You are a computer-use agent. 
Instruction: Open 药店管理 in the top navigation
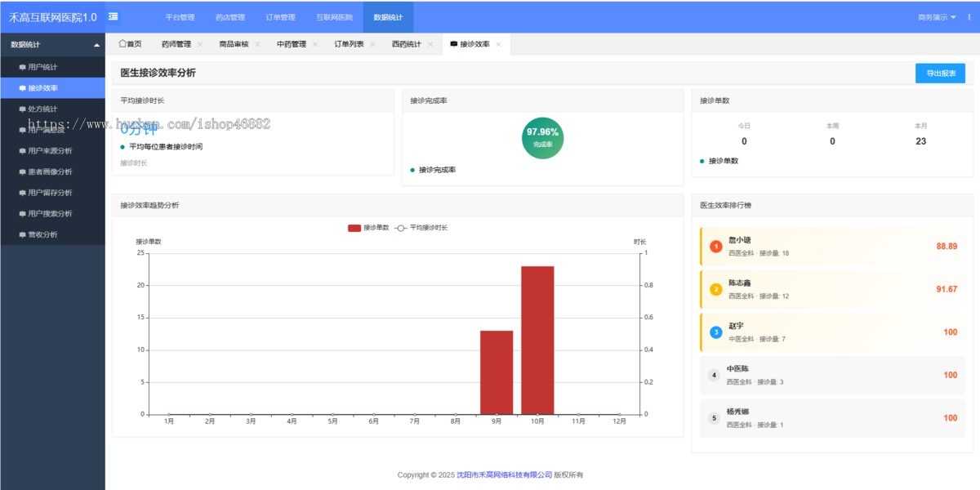(230, 17)
